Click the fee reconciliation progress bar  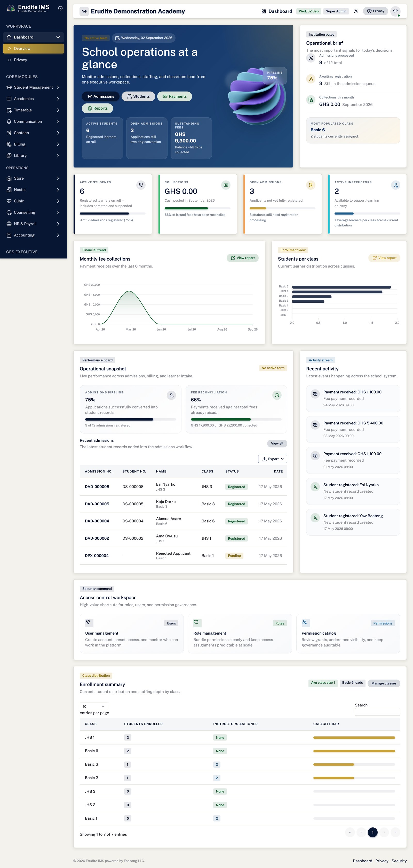(236, 420)
